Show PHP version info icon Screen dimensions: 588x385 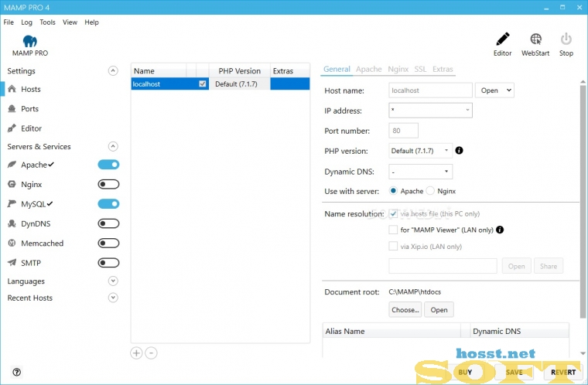pos(459,150)
